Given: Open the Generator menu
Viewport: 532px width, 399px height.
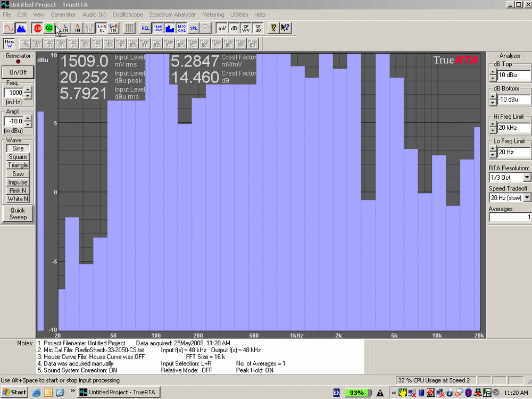Looking at the screenshot, I should point(63,14).
